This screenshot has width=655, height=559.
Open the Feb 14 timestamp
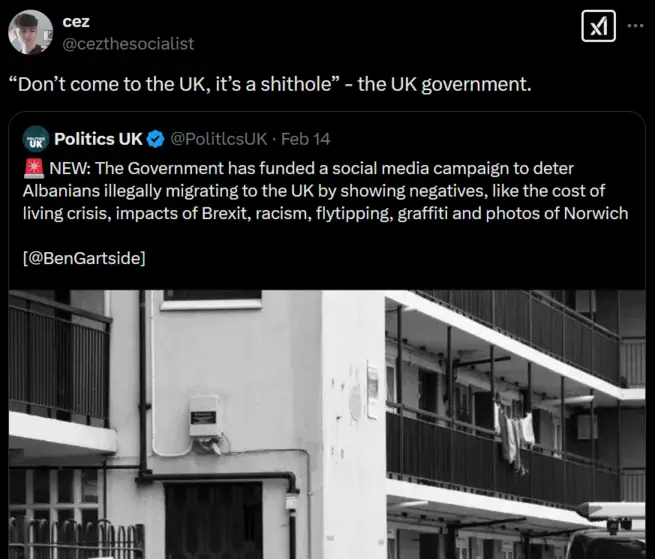pyautogui.click(x=306, y=138)
